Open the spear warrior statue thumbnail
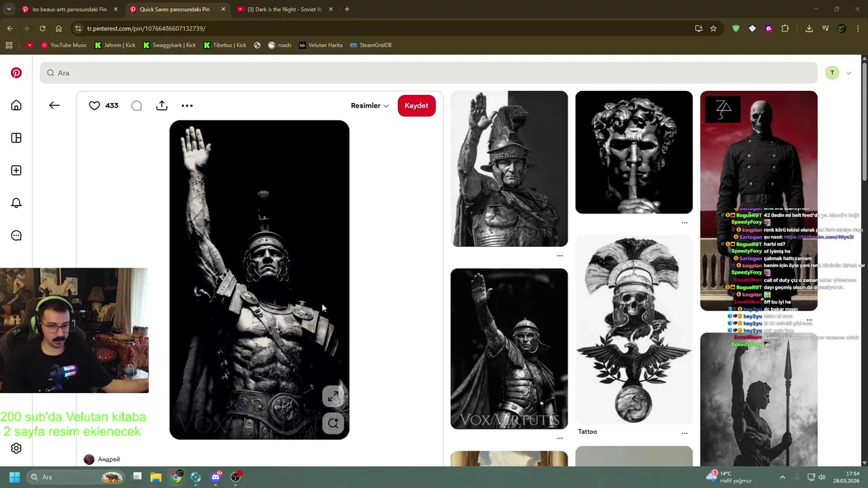868x488 pixels. pos(759,399)
